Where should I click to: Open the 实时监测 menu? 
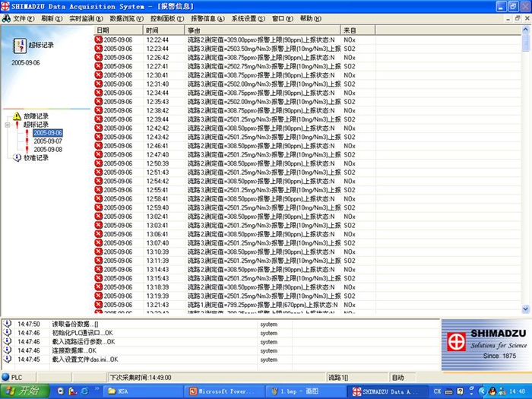86,18
